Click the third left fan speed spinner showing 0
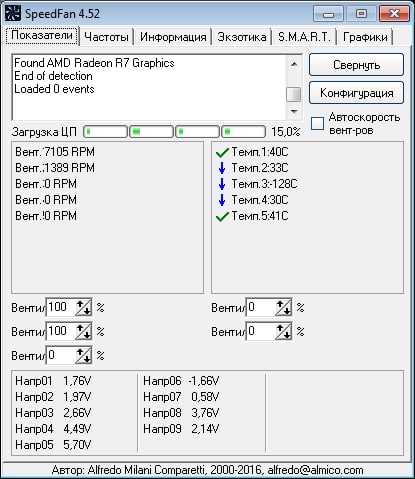The width and height of the screenshot is (415, 479). (83, 355)
